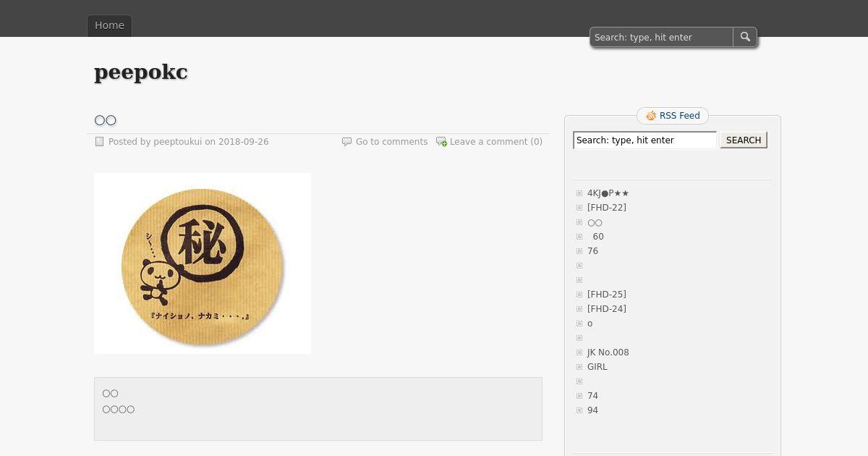The height and width of the screenshot is (456, 868).
Task: Click the post date 2018-09-26
Action: point(243,142)
